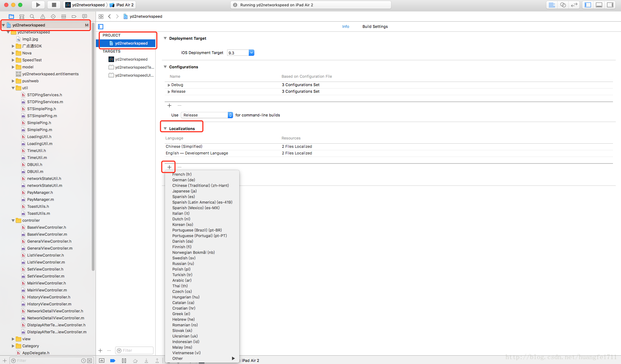The width and height of the screenshot is (621, 364).
Task: Open the Report navigator speech-bubble icon
Action: (x=84, y=16)
